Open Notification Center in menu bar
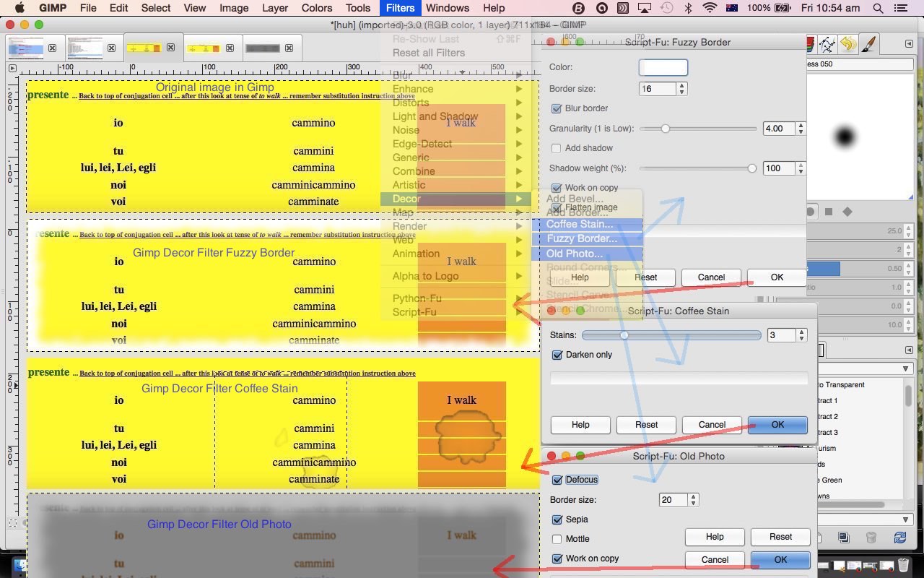The width and height of the screenshot is (924, 578). 900,8
